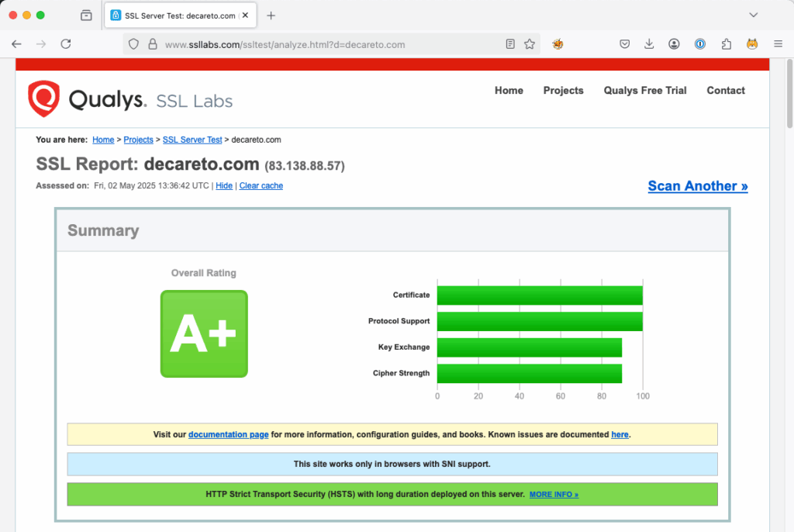The height and width of the screenshot is (532, 794).
Task: Open a new browser tab
Action: [x=271, y=16]
